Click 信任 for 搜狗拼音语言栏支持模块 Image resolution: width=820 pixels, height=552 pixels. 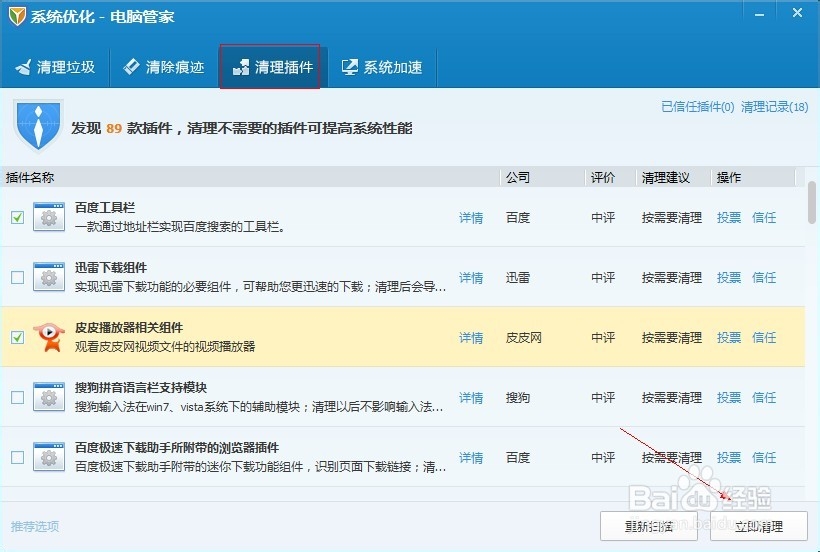click(764, 398)
